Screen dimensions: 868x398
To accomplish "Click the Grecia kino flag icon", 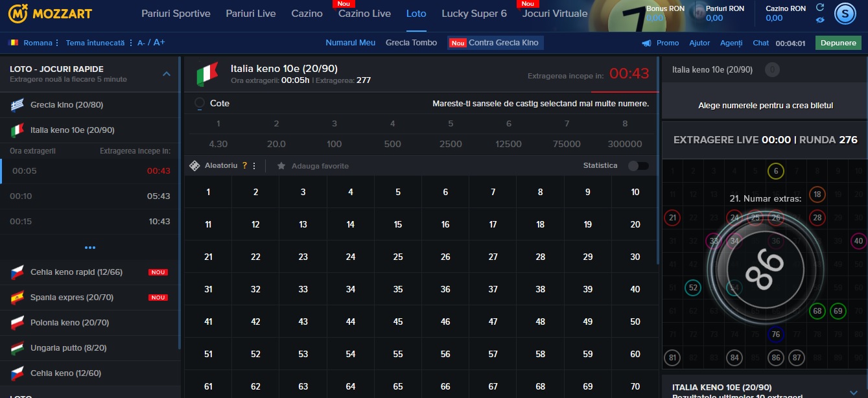I will point(18,104).
